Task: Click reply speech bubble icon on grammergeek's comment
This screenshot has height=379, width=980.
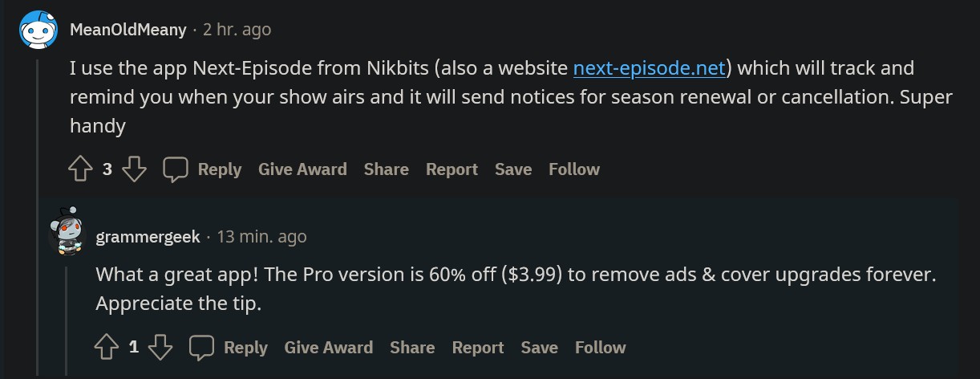Action: pos(201,348)
